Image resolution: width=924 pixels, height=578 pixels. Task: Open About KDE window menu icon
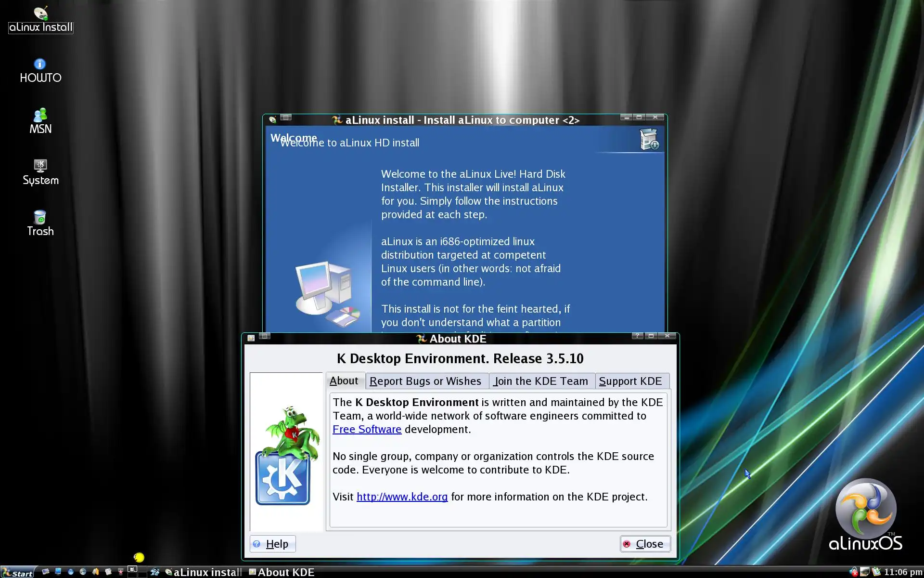click(x=251, y=338)
